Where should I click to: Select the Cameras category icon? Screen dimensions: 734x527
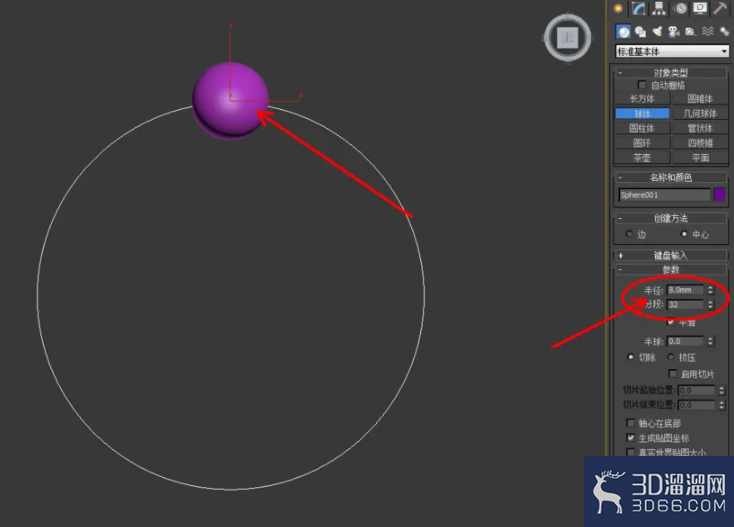674,32
